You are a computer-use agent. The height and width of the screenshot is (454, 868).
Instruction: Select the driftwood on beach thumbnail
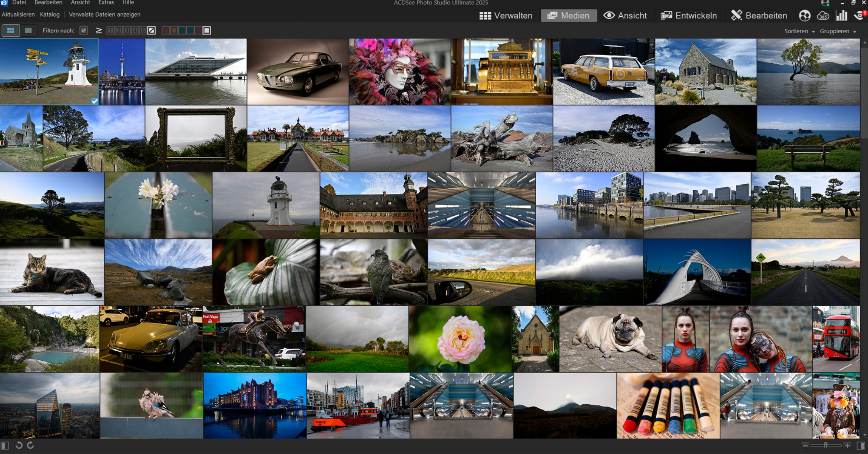[x=502, y=139]
